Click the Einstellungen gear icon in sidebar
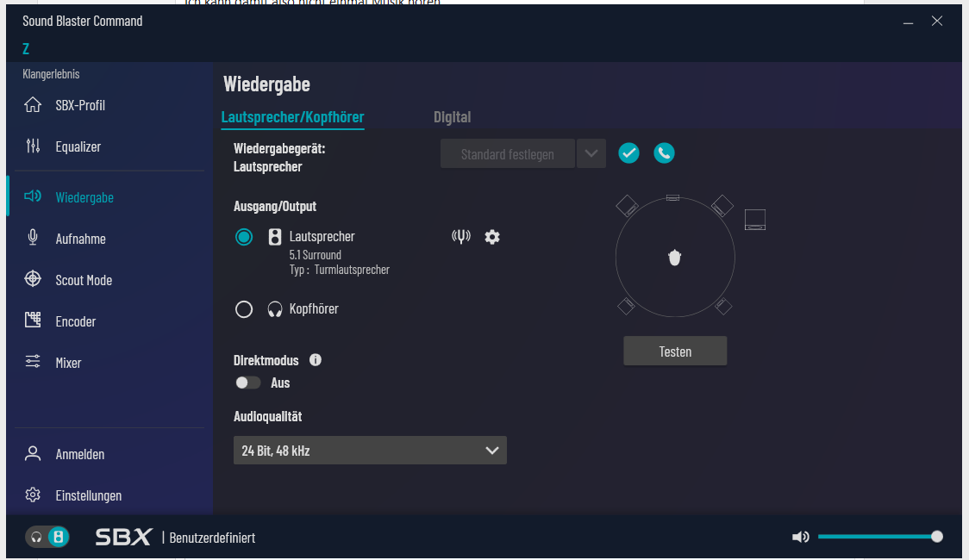The image size is (969, 560). click(33, 495)
